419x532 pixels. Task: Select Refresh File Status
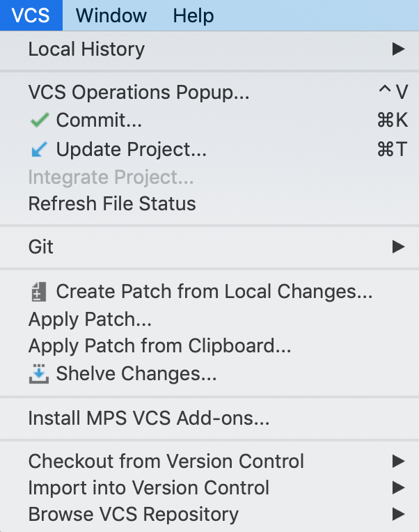coord(112,204)
